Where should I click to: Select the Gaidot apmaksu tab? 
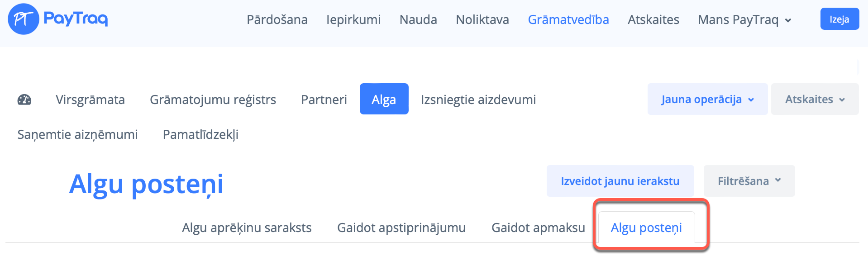coord(538,228)
